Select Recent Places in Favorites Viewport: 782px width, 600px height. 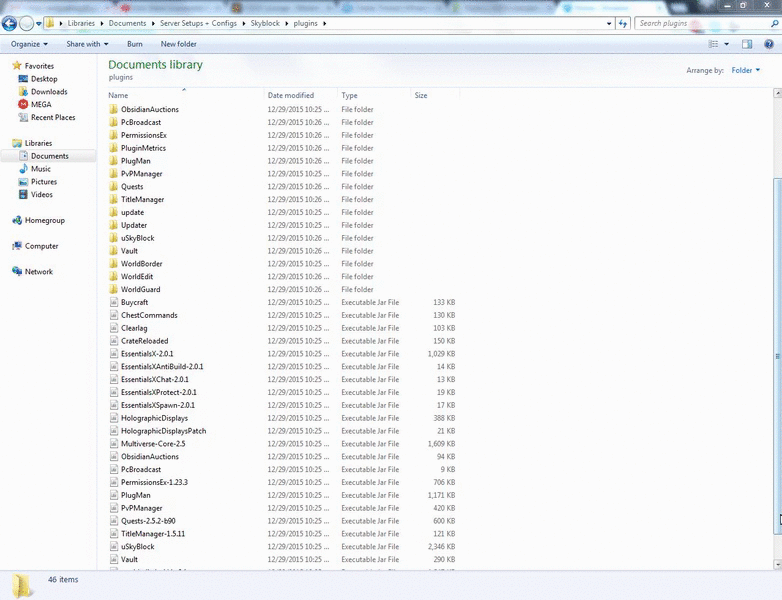pos(53,117)
